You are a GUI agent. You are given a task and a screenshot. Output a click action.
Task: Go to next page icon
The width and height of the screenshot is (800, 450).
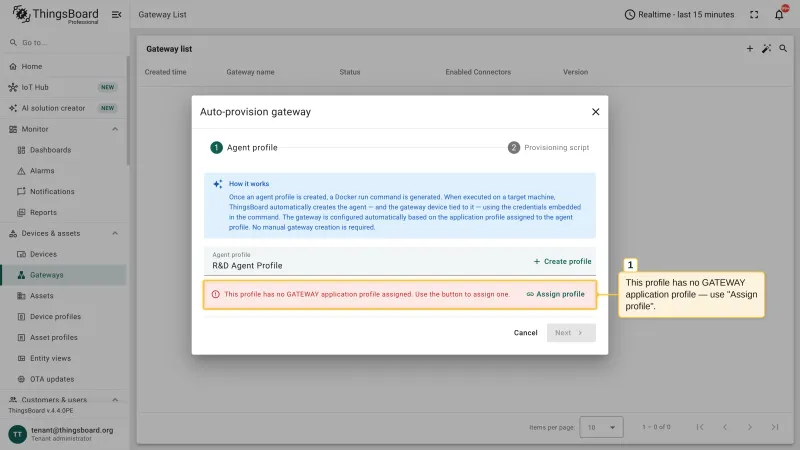pyautogui.click(x=749, y=427)
